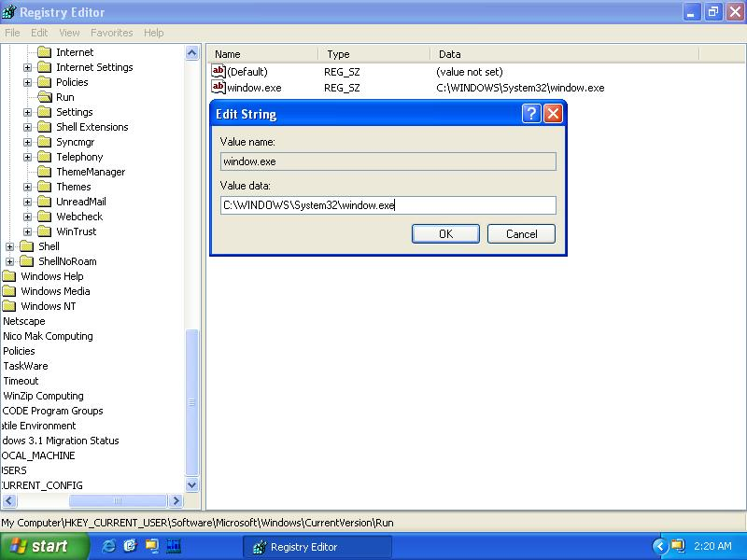Click the WinTrust folder icon
The height and width of the screenshot is (560, 747).
click(x=44, y=231)
